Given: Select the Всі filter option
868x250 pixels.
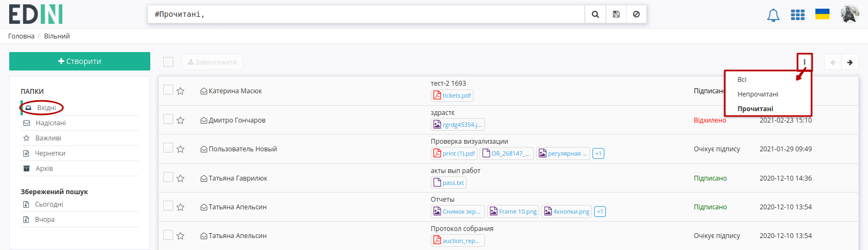Looking at the screenshot, I should (742, 80).
